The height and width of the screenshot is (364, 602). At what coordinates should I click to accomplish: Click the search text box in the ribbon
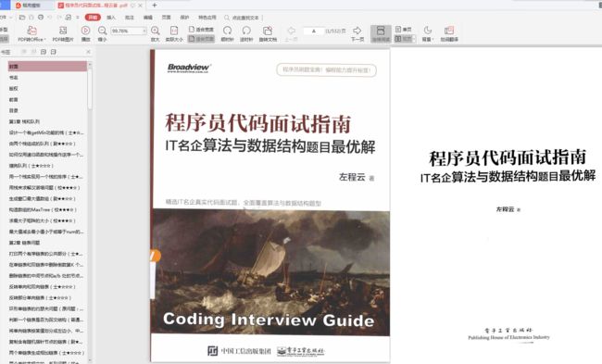pos(245,18)
